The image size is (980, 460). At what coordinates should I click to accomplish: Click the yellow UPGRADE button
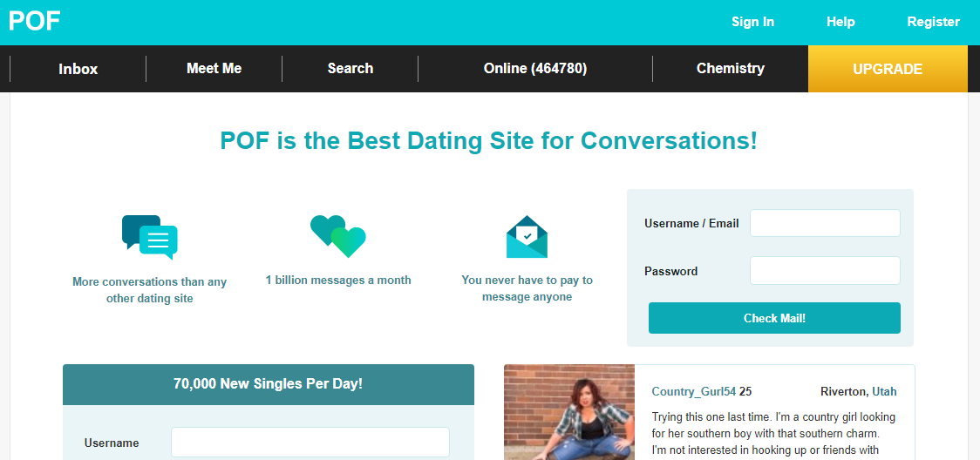point(888,69)
